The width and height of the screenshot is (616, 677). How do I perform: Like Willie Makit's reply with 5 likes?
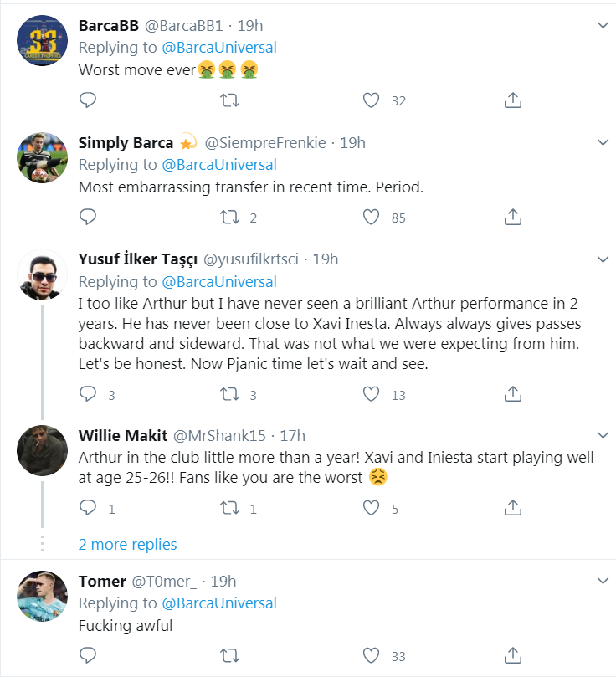(371, 508)
